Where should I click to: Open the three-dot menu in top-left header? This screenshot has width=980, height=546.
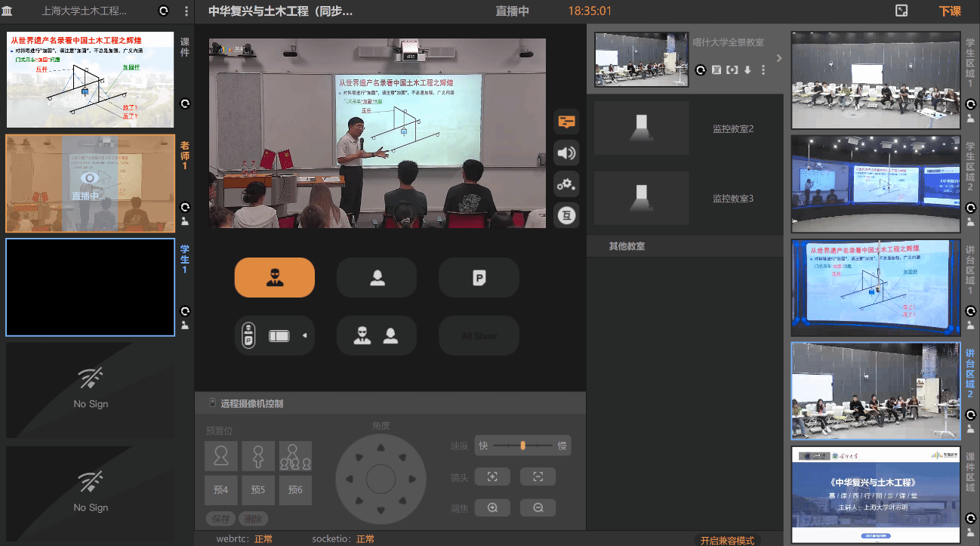(186, 11)
